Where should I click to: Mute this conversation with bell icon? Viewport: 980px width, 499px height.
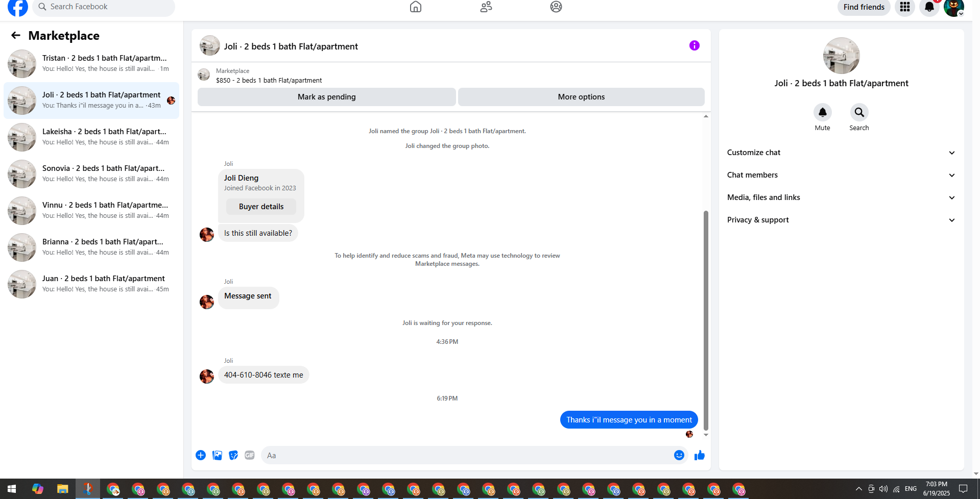tap(823, 112)
